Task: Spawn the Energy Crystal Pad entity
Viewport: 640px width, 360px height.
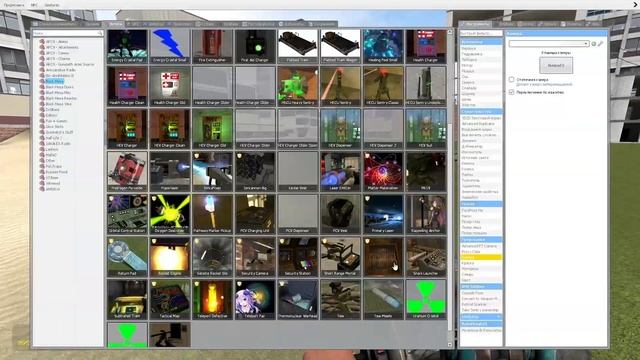Action: pyautogui.click(x=127, y=46)
